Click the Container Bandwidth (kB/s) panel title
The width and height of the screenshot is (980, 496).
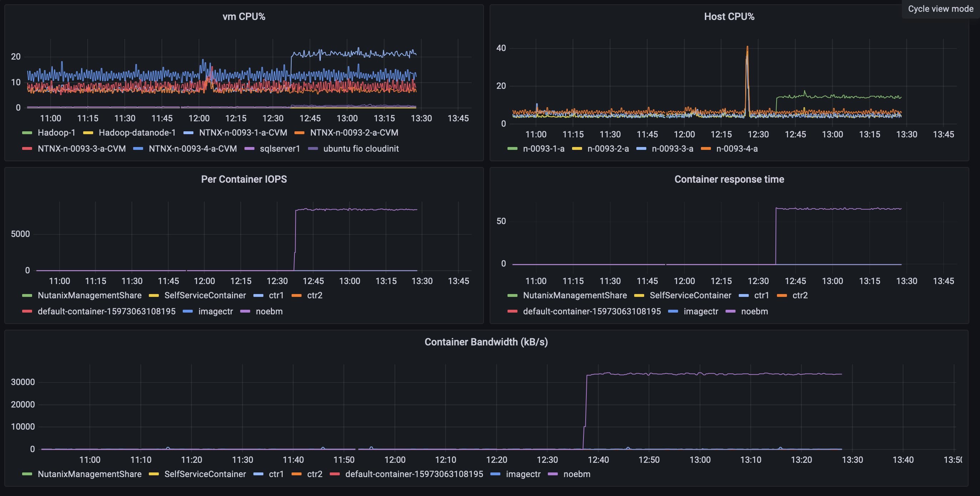pos(486,342)
